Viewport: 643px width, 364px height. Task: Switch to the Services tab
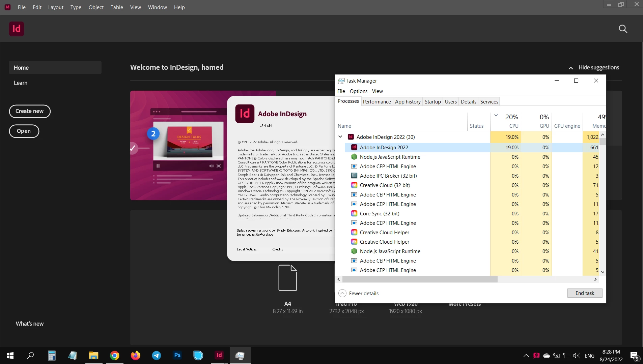point(489,101)
